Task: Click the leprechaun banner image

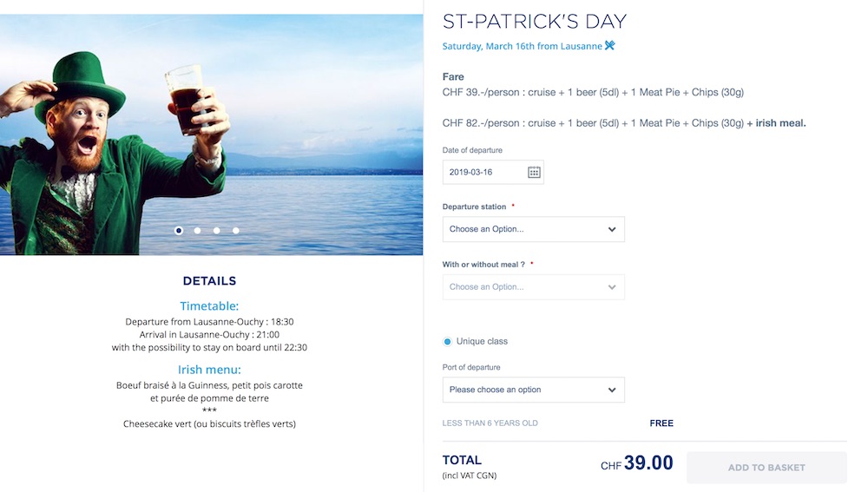Action: coord(211,134)
